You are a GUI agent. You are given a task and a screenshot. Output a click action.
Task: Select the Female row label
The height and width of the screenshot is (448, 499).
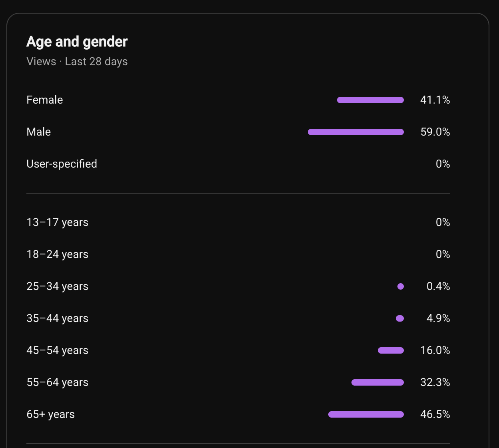(45, 100)
